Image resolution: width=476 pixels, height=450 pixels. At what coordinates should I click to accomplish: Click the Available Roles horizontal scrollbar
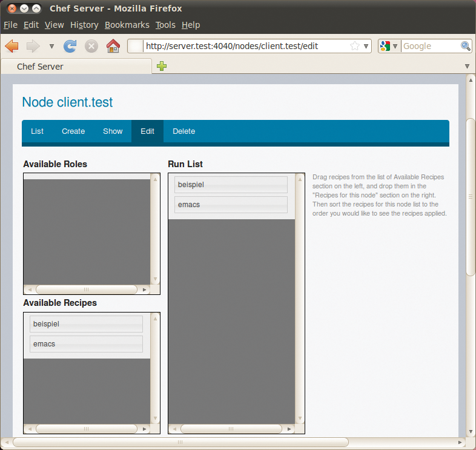(86, 290)
